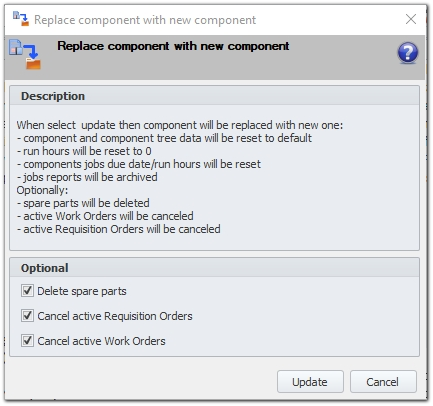Click the 'Cancel active Requisition Orders' label
This screenshot has height=406, width=433.
tap(115, 316)
